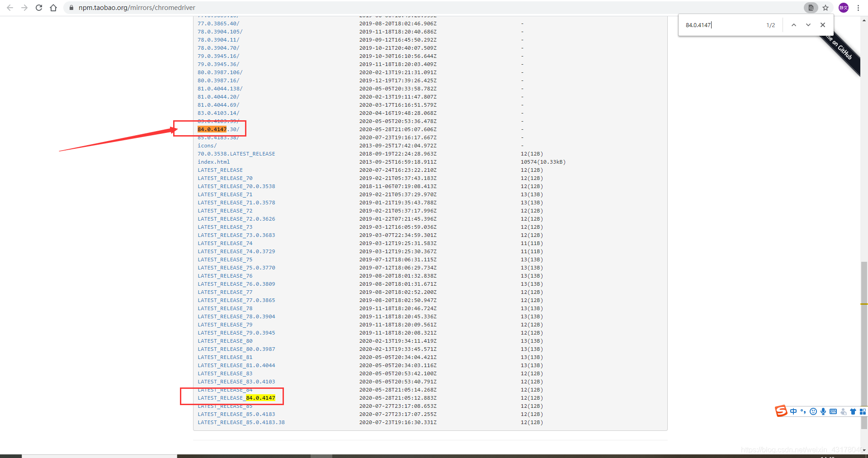Jump to previous search match with up chevron

(x=794, y=25)
